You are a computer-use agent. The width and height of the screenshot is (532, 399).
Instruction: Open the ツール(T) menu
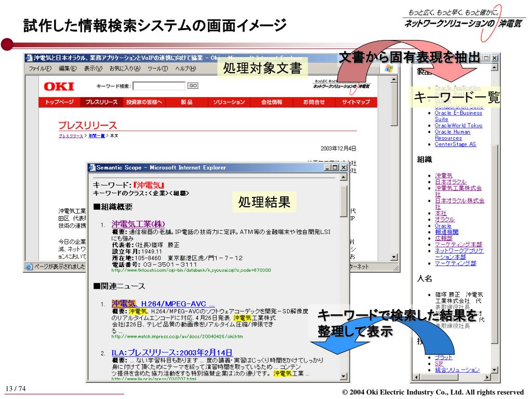[x=158, y=69]
